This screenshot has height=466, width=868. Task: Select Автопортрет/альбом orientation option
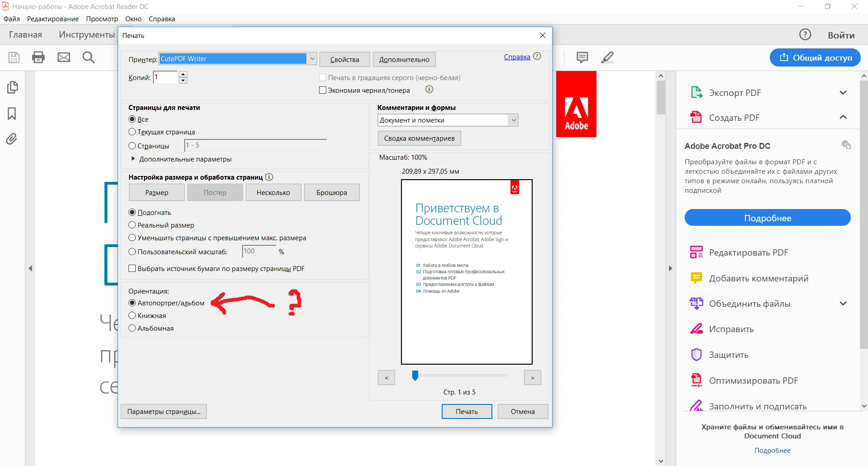132,303
